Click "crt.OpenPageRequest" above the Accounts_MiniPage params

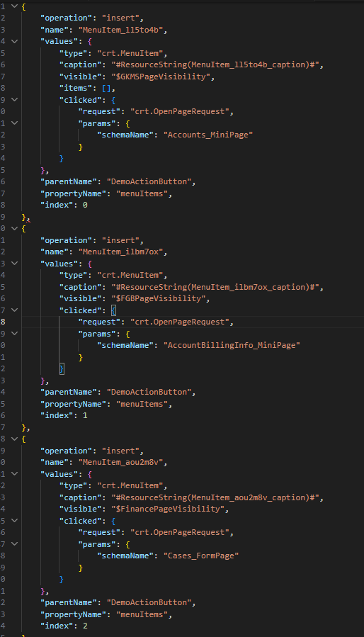180,112
